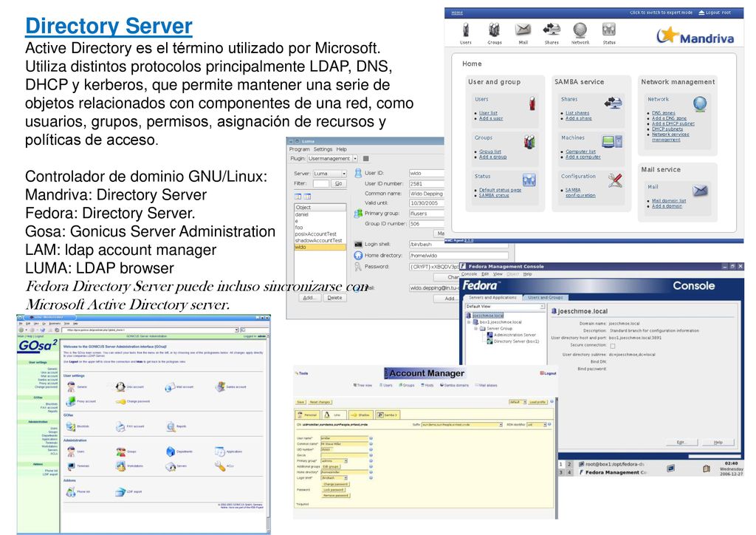This screenshot has width=756, height=535.
Task: Open the Blocklists icon in GOsa
Action: 71,426
